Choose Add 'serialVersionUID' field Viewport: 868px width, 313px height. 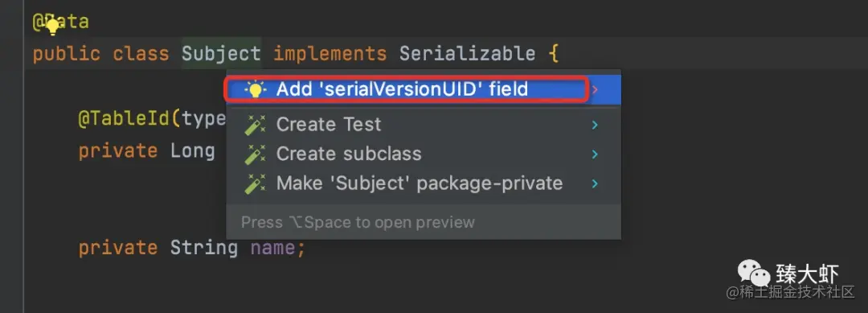(x=403, y=89)
